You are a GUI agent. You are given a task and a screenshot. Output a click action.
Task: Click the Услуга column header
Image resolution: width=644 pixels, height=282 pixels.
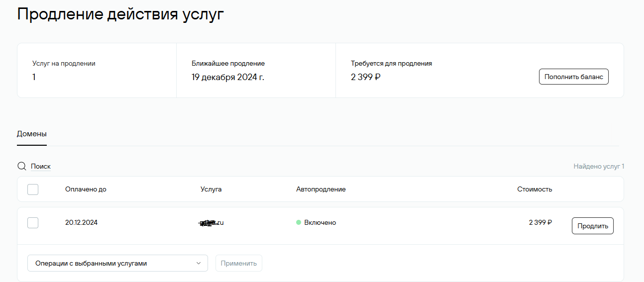click(x=211, y=189)
